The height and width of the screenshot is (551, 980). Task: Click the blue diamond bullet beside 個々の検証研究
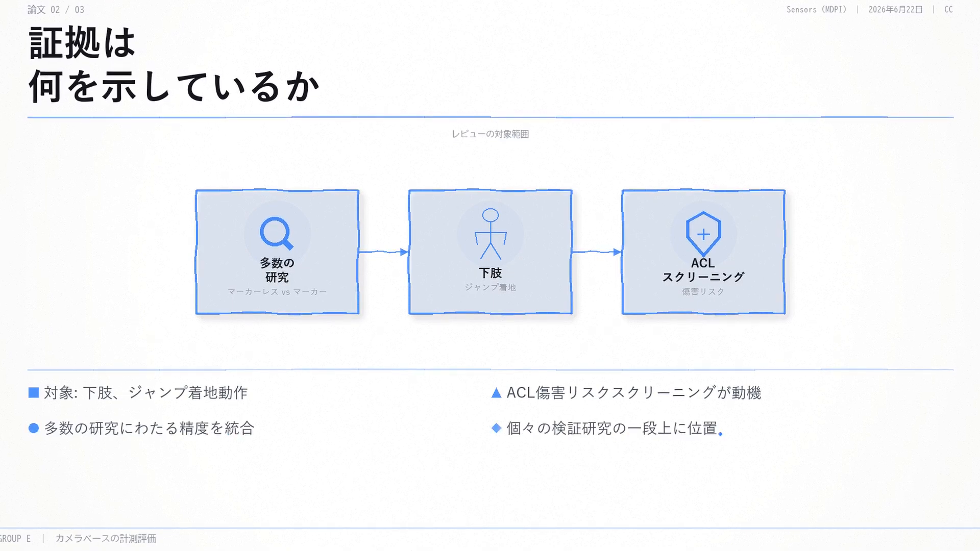point(496,428)
